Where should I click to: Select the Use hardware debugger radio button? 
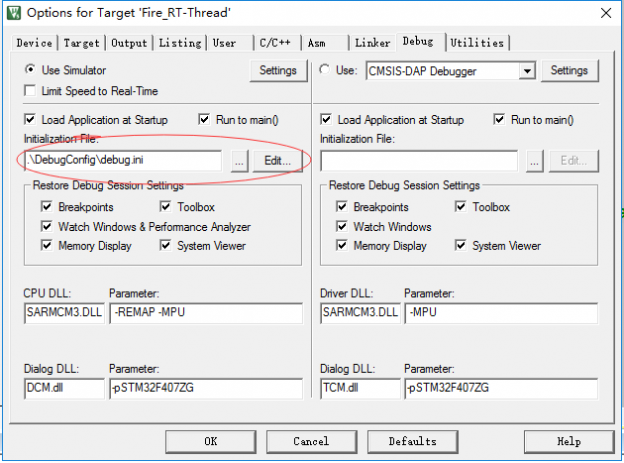[325, 71]
